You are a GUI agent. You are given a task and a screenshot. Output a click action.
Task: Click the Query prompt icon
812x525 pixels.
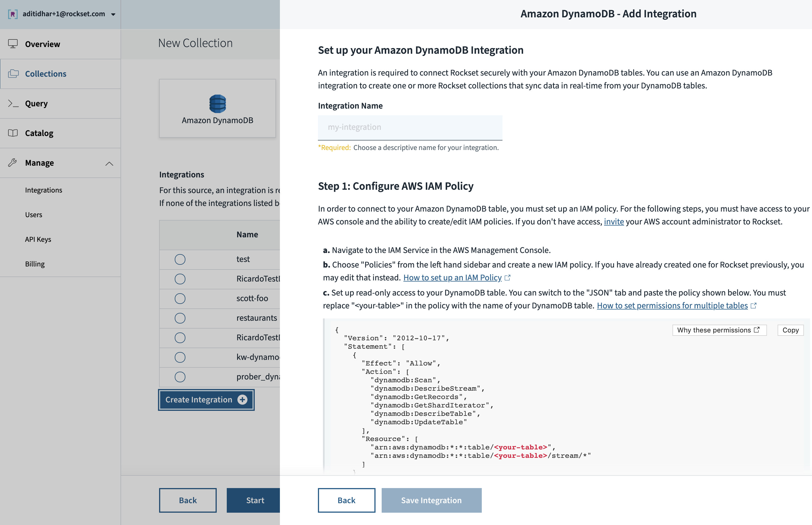pyautogui.click(x=13, y=103)
